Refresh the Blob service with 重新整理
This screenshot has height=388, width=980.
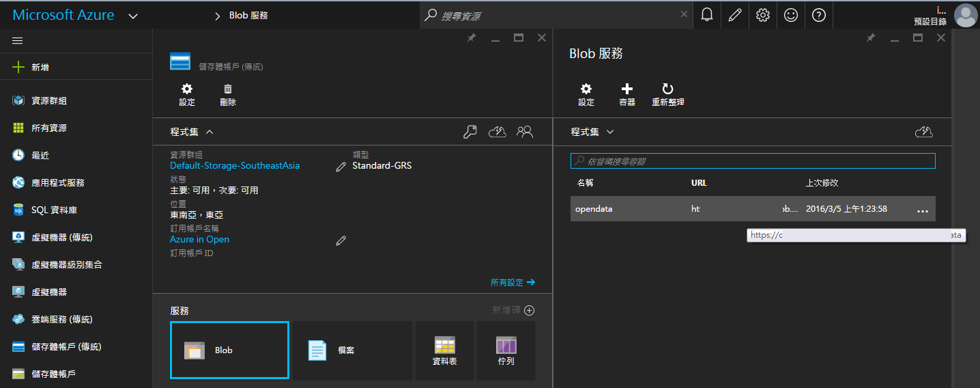[x=667, y=95]
